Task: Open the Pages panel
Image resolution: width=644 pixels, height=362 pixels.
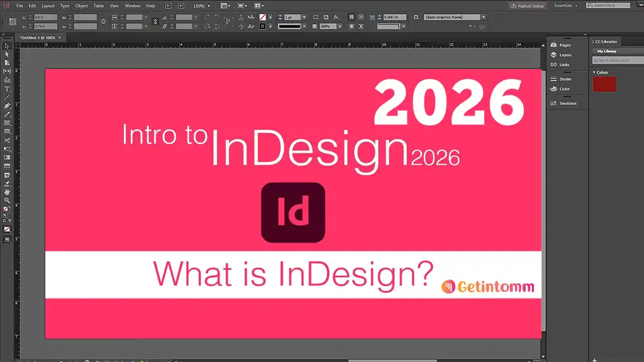Action: coord(560,45)
